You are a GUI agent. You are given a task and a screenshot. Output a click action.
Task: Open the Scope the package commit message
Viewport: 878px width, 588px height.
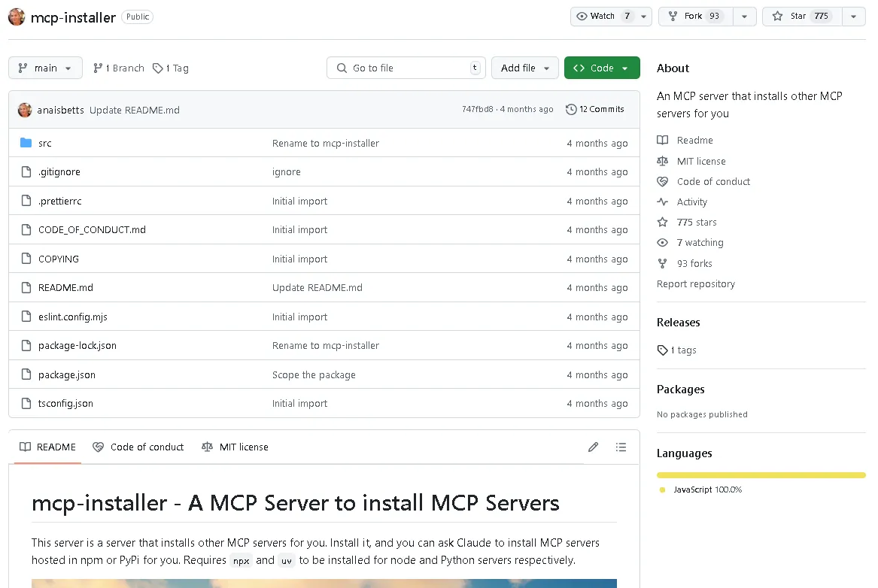click(x=314, y=375)
